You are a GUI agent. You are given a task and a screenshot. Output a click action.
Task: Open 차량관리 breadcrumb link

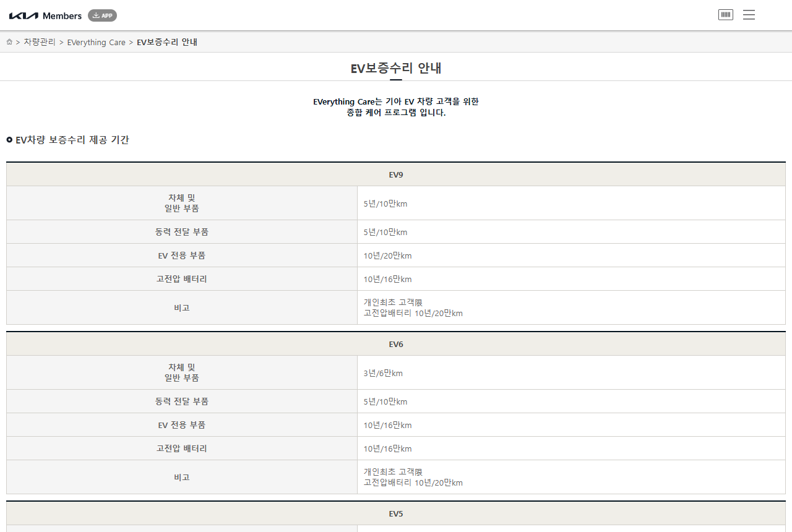tap(40, 42)
